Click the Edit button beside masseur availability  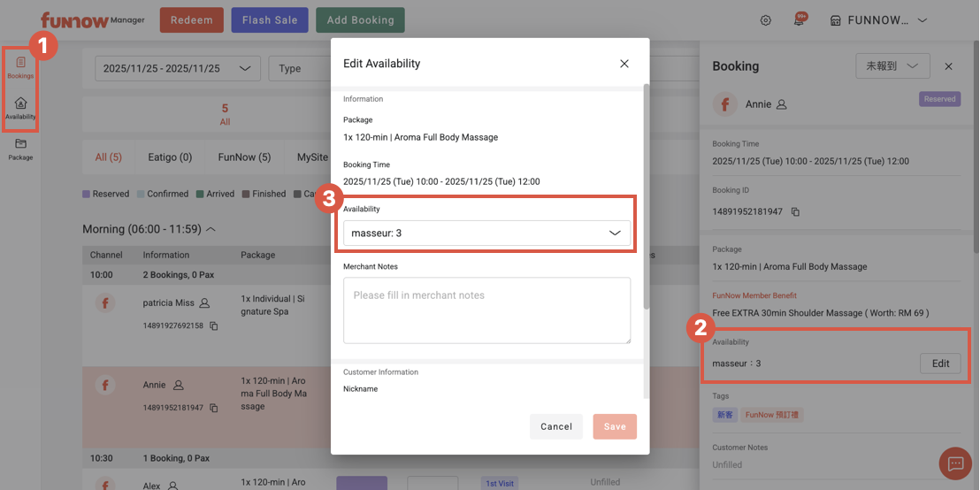pos(940,364)
